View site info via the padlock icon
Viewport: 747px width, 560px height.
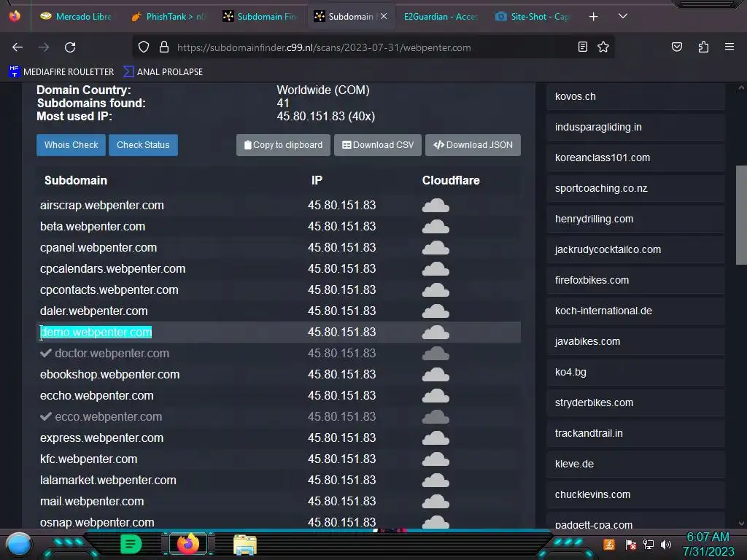pos(164,47)
